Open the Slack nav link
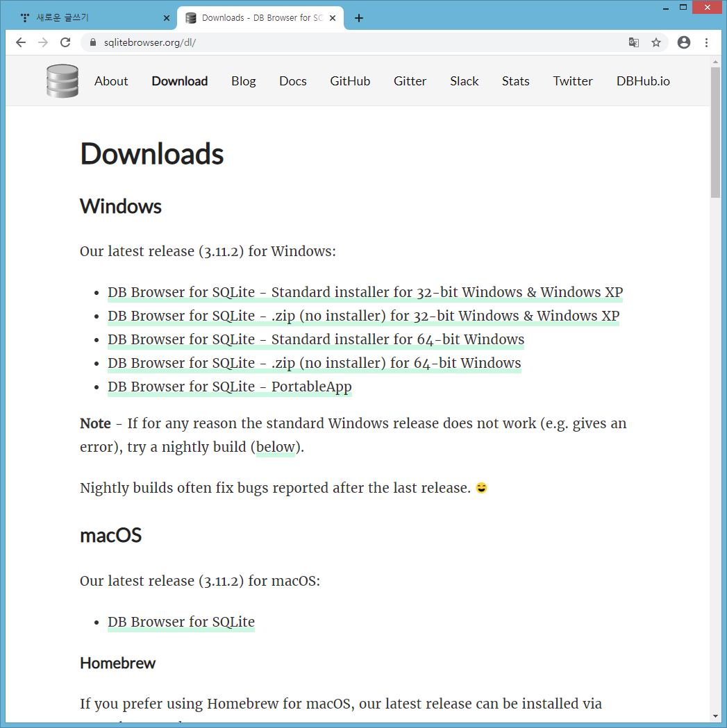The width and height of the screenshot is (727, 728). (464, 81)
